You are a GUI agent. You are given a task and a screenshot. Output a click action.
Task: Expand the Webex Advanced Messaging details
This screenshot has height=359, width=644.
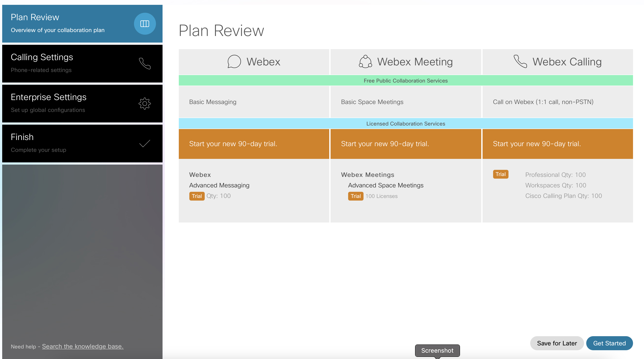click(x=220, y=185)
